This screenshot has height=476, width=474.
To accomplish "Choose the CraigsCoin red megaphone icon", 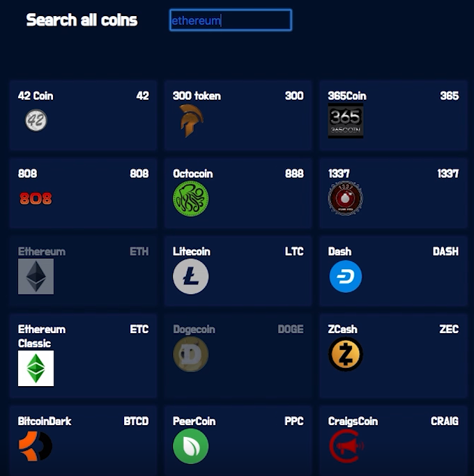I will [346, 446].
